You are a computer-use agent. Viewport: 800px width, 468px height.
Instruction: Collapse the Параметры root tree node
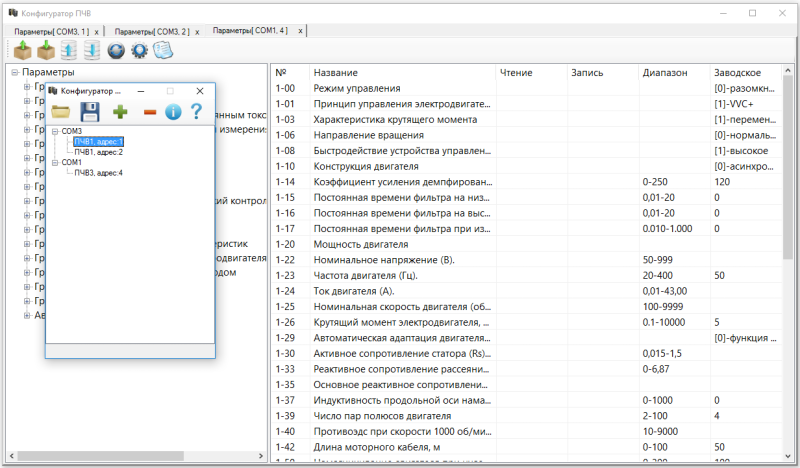pyautogui.click(x=14, y=73)
